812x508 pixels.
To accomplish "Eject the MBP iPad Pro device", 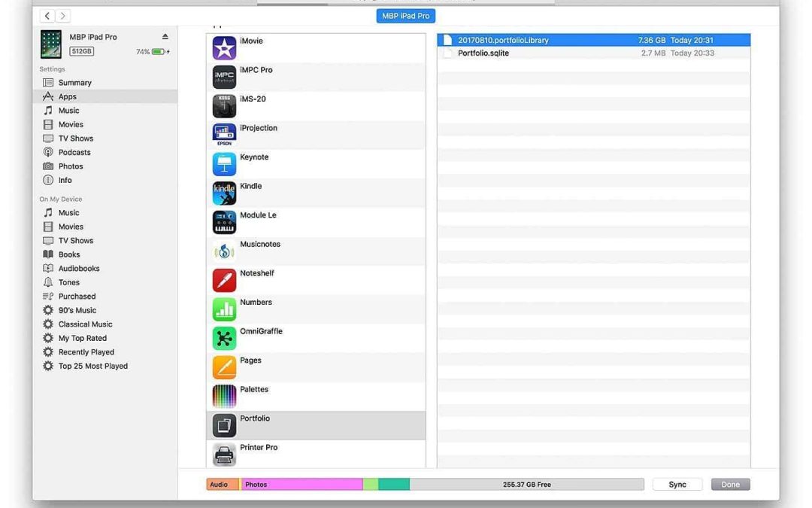I will pyautogui.click(x=165, y=37).
